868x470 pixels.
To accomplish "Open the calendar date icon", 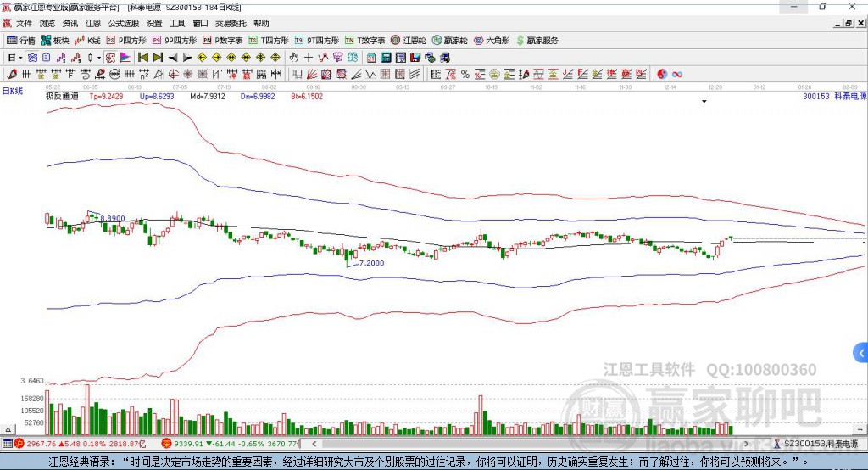I will click(371, 58).
